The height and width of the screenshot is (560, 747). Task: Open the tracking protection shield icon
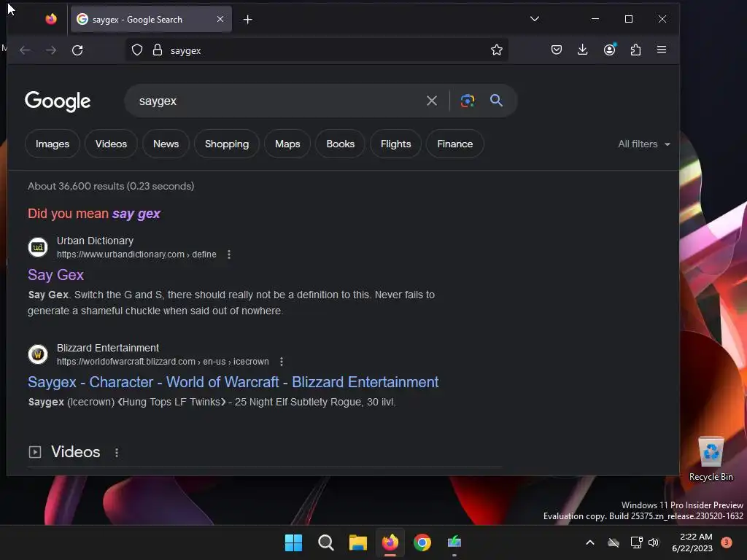pyautogui.click(x=137, y=50)
